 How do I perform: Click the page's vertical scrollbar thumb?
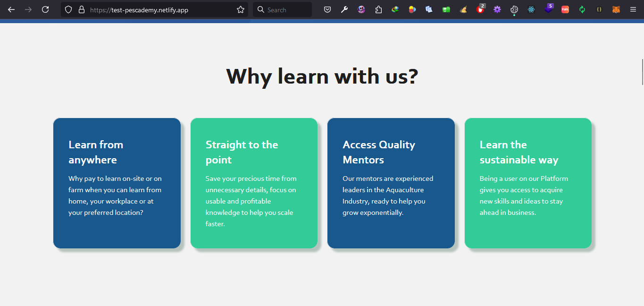click(x=642, y=72)
